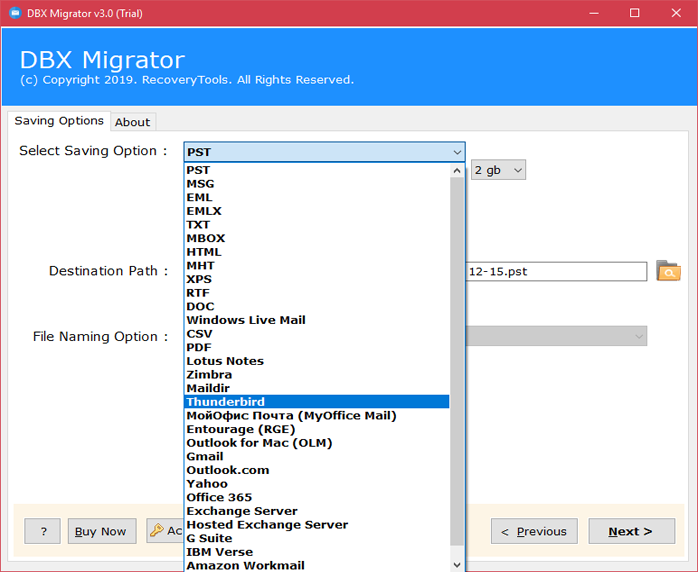
Task: Choose Maildir from the list
Action: 317,389
